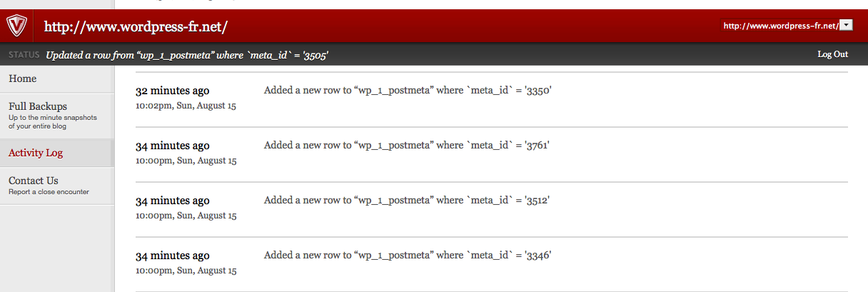Select log entry for meta_id 3761

(x=407, y=146)
